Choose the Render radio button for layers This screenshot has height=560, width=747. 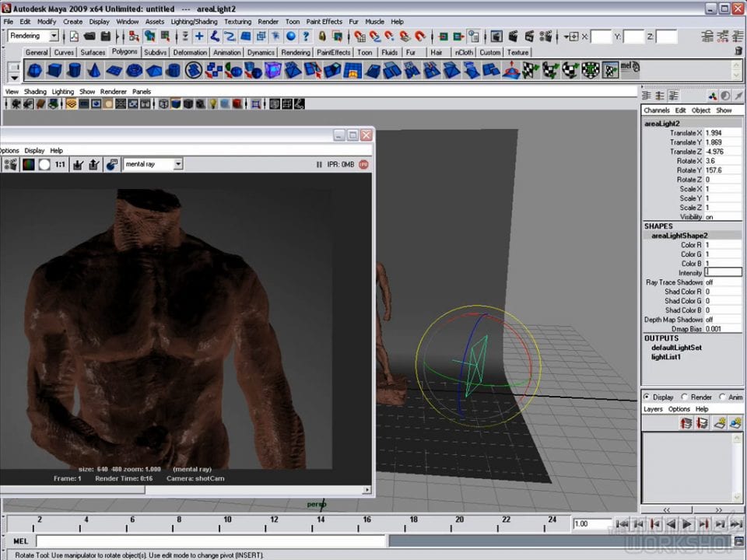click(685, 397)
